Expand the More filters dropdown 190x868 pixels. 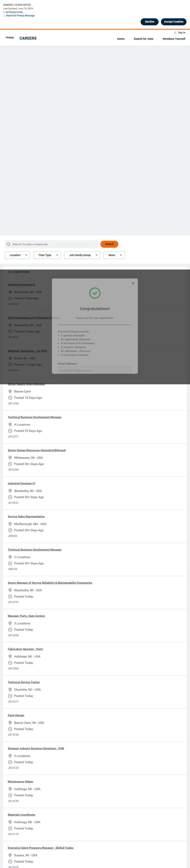click(x=114, y=255)
